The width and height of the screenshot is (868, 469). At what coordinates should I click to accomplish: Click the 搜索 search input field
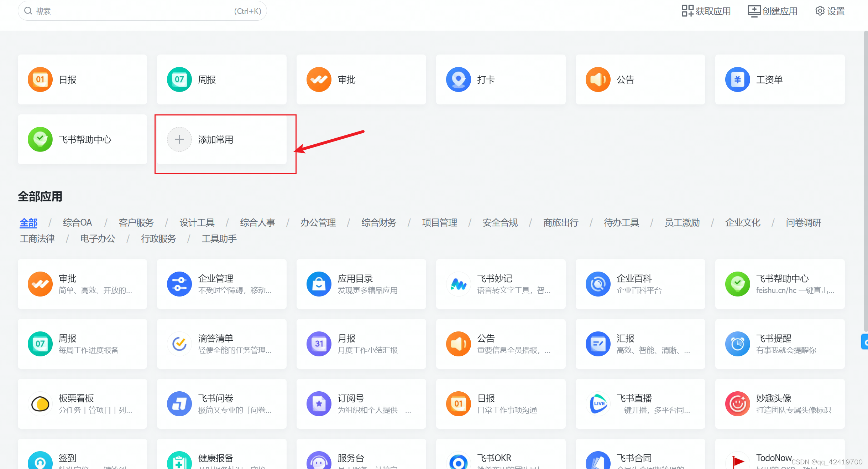point(135,11)
